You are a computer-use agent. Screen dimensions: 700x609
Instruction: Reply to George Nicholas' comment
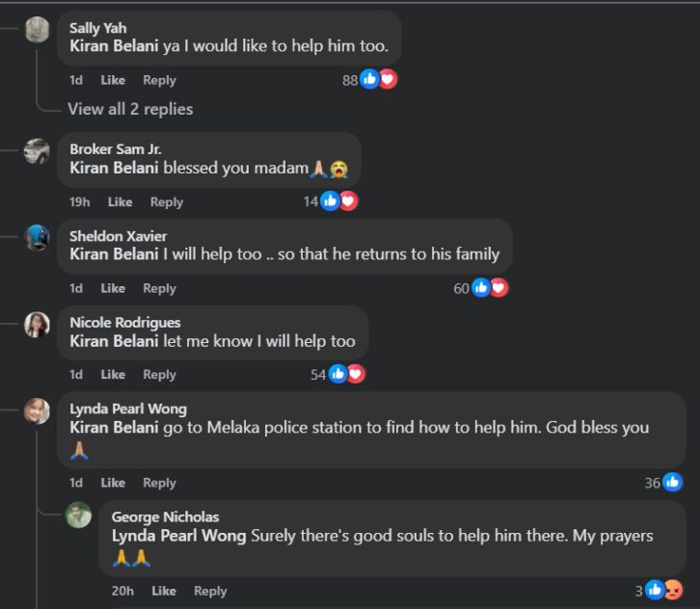click(x=210, y=591)
